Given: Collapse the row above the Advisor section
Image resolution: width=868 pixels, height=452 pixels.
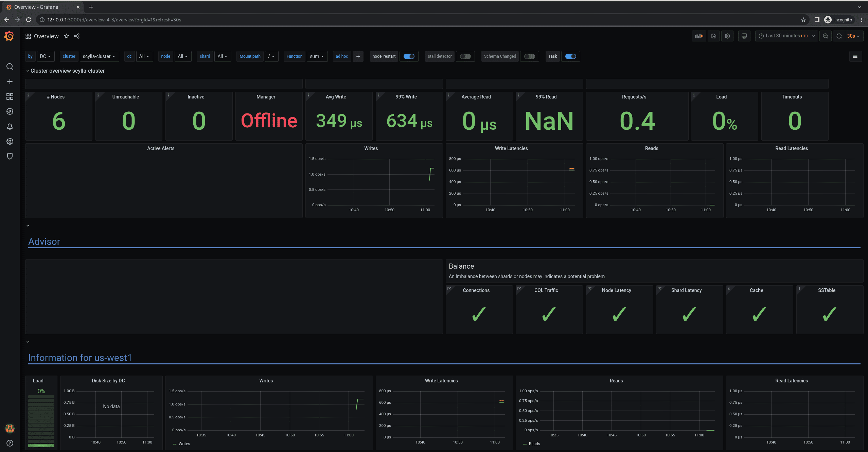Looking at the screenshot, I should 28,226.
